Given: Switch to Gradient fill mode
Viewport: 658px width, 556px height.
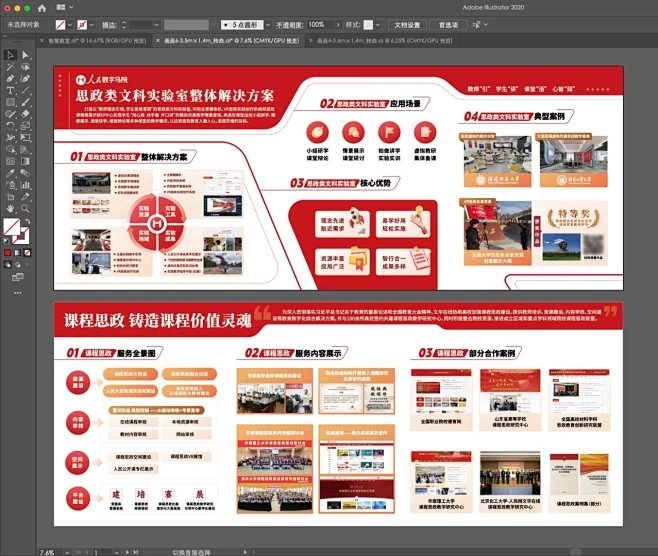Looking at the screenshot, I should 16,252.
